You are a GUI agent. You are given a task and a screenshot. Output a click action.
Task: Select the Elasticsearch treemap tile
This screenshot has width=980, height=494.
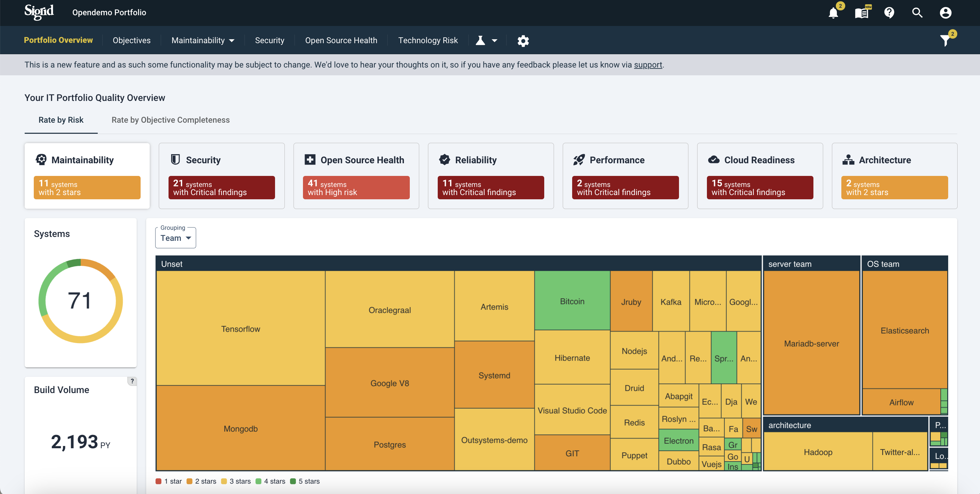[x=905, y=330]
